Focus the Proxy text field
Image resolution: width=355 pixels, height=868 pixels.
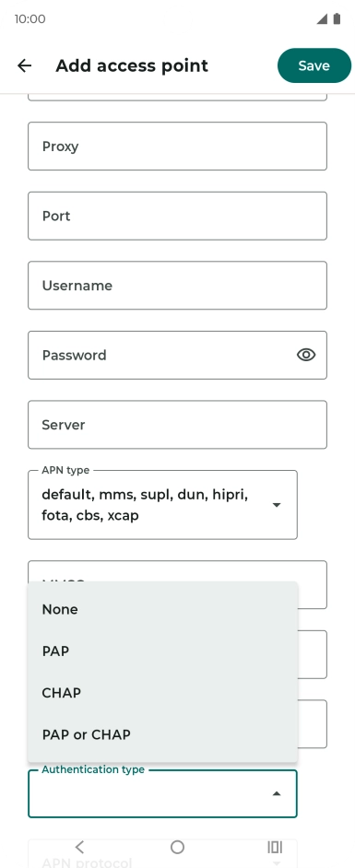(177, 147)
